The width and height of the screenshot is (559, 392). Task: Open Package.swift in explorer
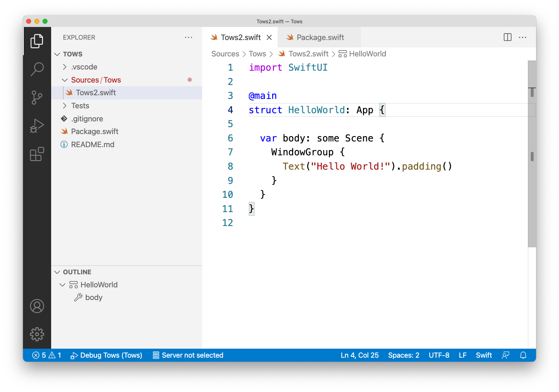[126, 131]
